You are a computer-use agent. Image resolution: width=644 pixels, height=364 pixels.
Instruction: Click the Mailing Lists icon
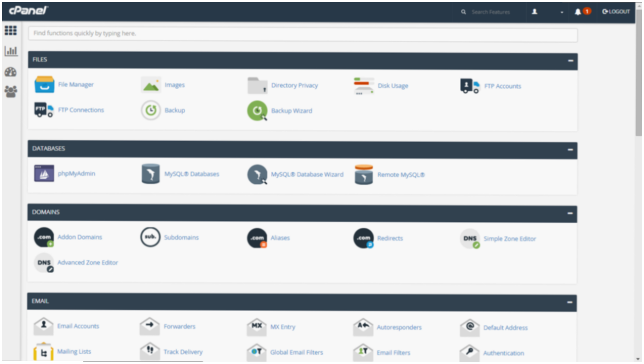click(44, 352)
